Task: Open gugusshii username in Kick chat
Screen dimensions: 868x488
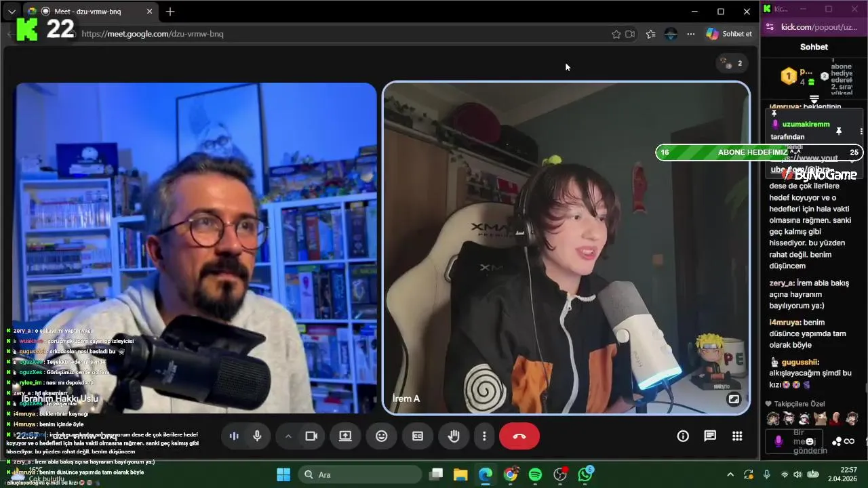Action: (800, 363)
